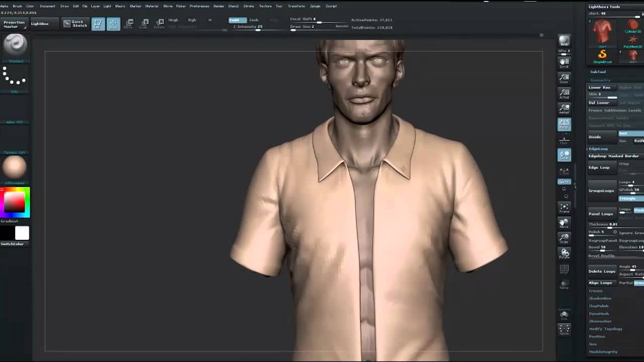Expand the SubTool palette section

598,72
